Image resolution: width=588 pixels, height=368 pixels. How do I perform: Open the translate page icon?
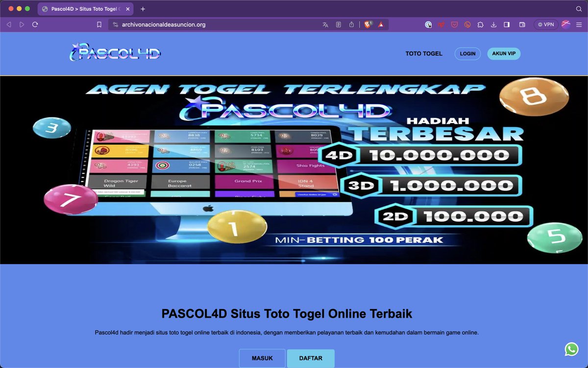pyautogui.click(x=325, y=25)
